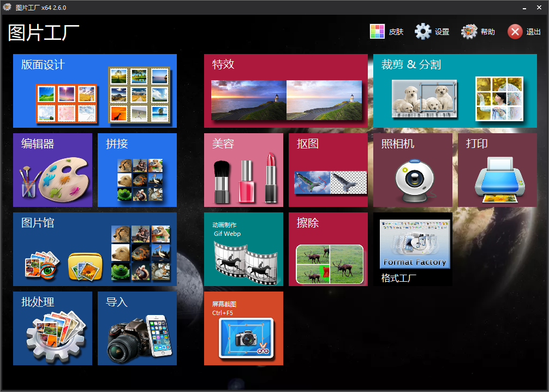Exit the program via 退出
549x392 pixels.
click(523, 31)
